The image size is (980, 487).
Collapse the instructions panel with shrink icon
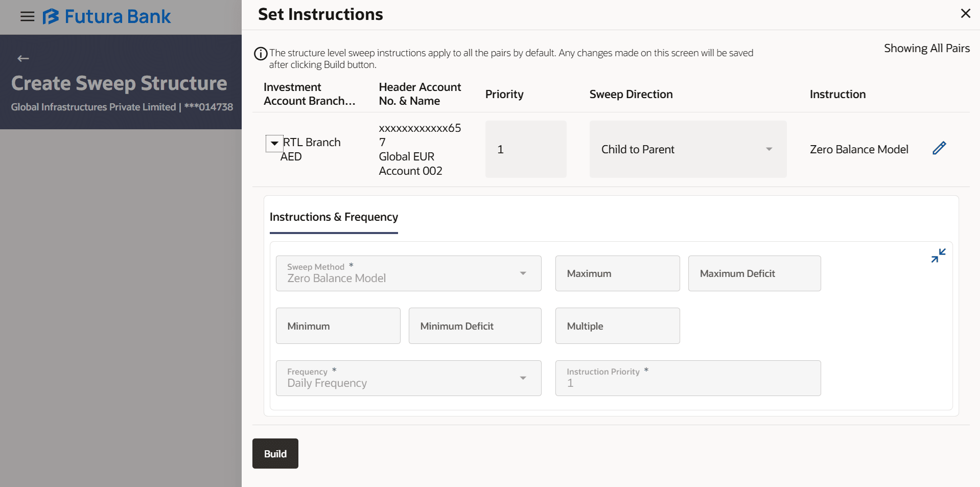938,256
